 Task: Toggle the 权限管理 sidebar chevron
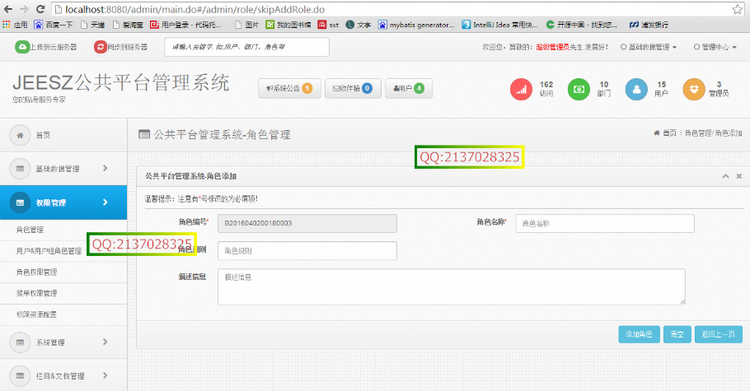click(x=105, y=202)
